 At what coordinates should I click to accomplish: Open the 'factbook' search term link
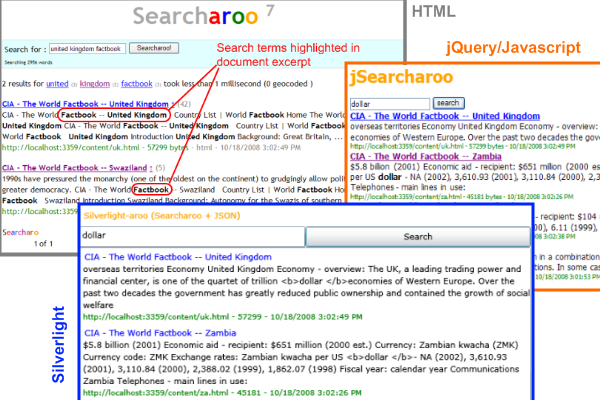coord(137,84)
